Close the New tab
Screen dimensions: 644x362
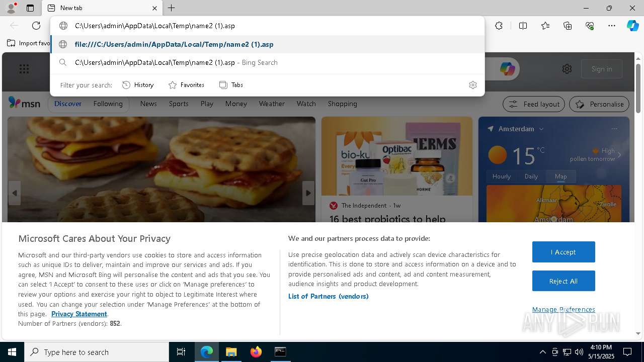(154, 8)
